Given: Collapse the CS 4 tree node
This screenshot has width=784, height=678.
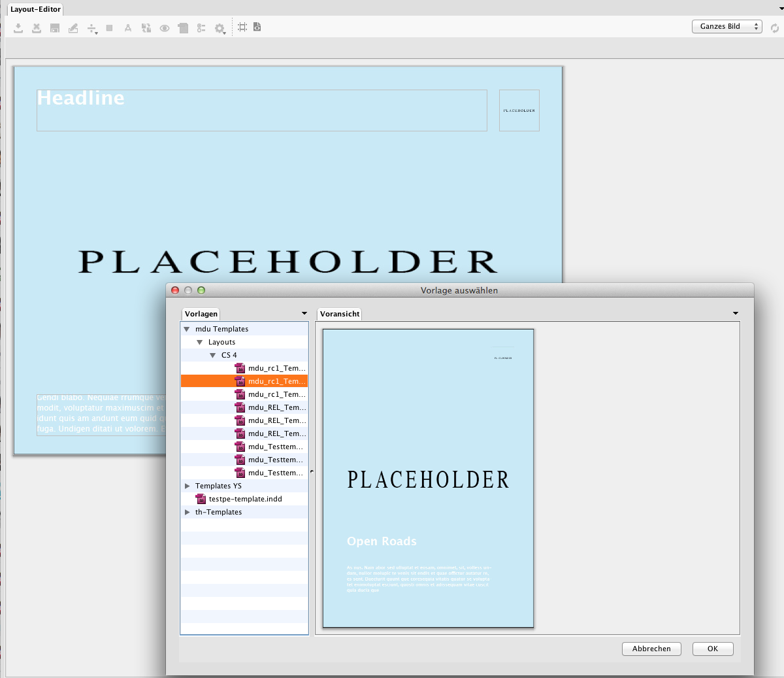Looking at the screenshot, I should click(212, 355).
